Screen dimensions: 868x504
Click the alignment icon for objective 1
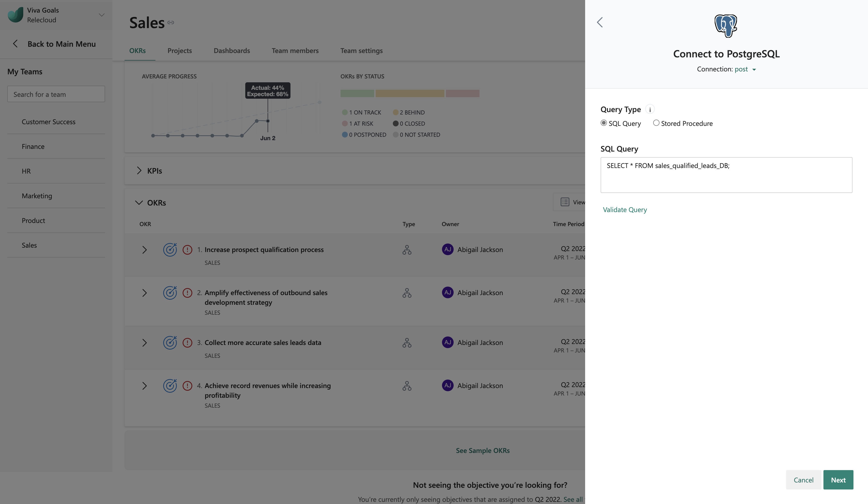[x=407, y=250]
